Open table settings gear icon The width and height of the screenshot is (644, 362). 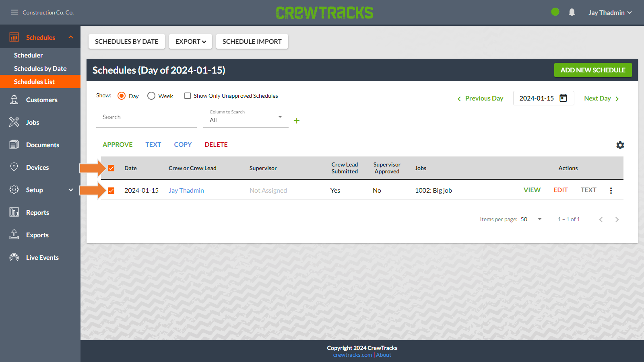[x=620, y=145]
